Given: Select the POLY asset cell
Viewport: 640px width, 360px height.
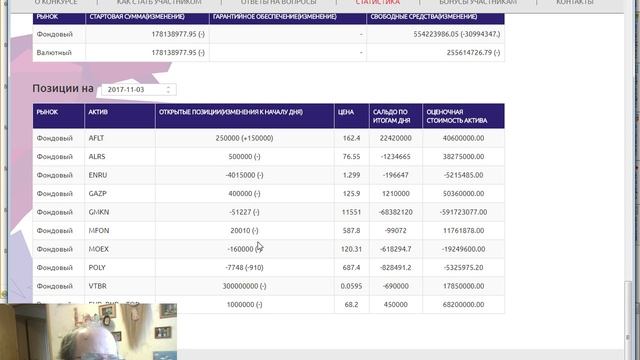Looking at the screenshot, I should 120,267.
